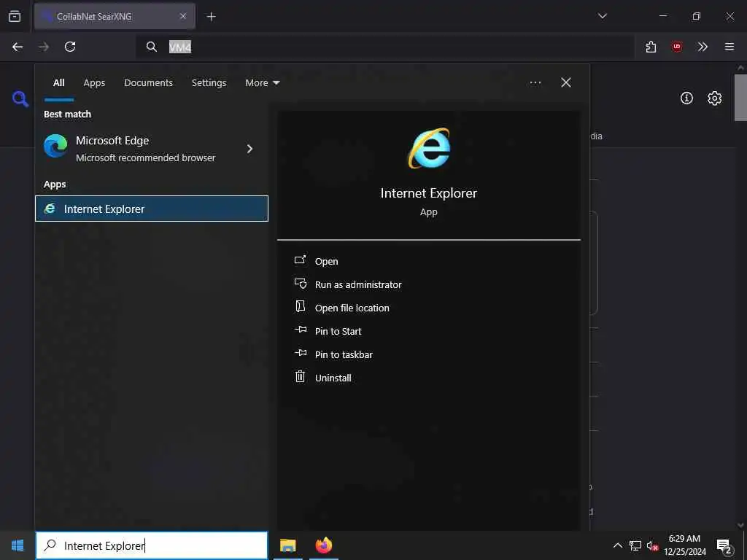
Task: Click the address bar search magnifier icon
Action: (152, 47)
